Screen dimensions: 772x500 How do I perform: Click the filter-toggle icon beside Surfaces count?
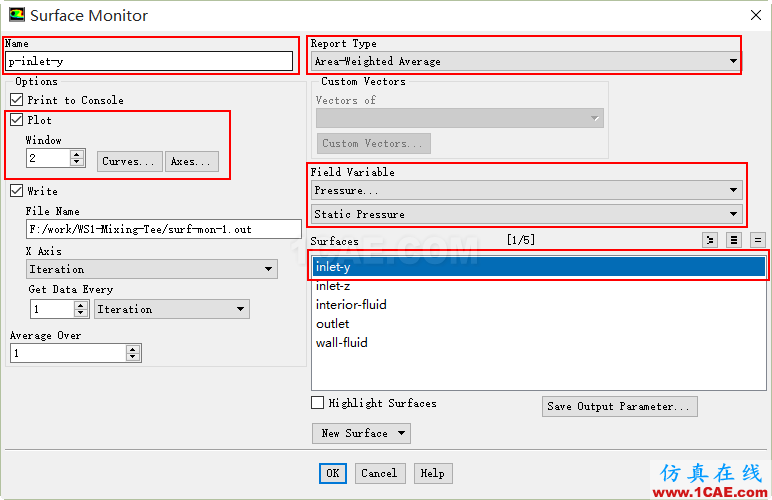pos(710,240)
